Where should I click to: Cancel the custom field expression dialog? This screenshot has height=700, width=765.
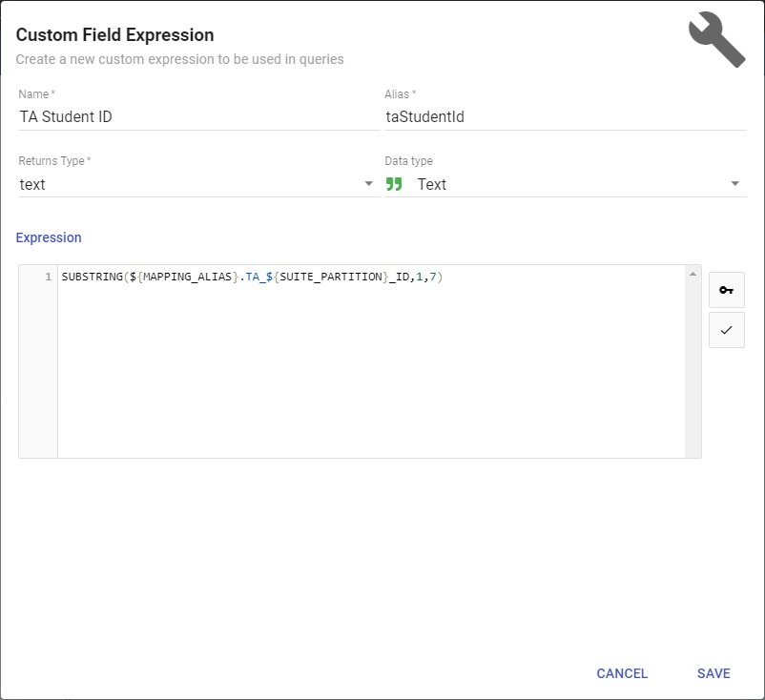pyautogui.click(x=622, y=673)
